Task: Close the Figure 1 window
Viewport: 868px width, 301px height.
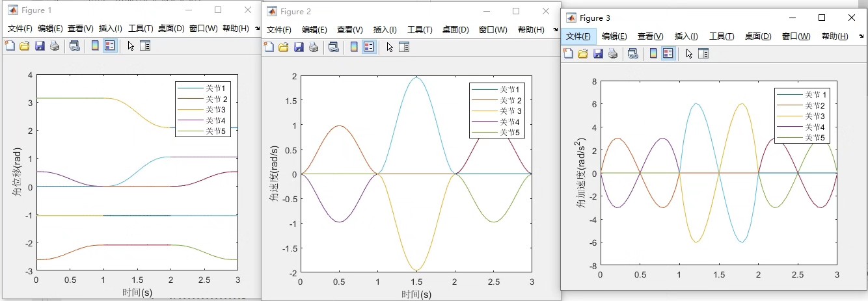Action: [248, 10]
